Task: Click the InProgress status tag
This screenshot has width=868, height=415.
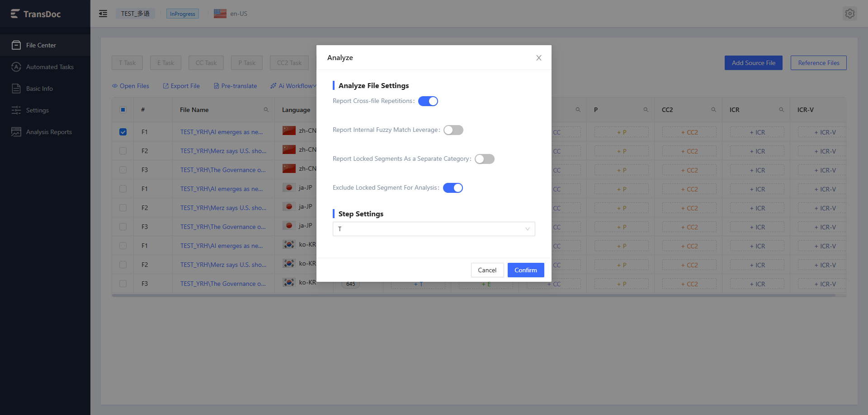Action: coord(183,14)
